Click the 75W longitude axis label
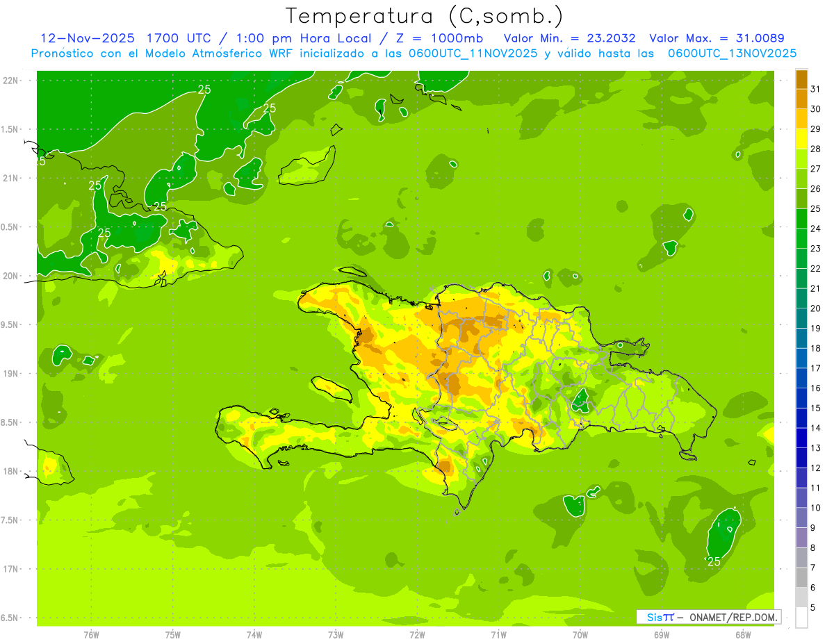Viewport: 834px width, 644px height. [x=172, y=635]
